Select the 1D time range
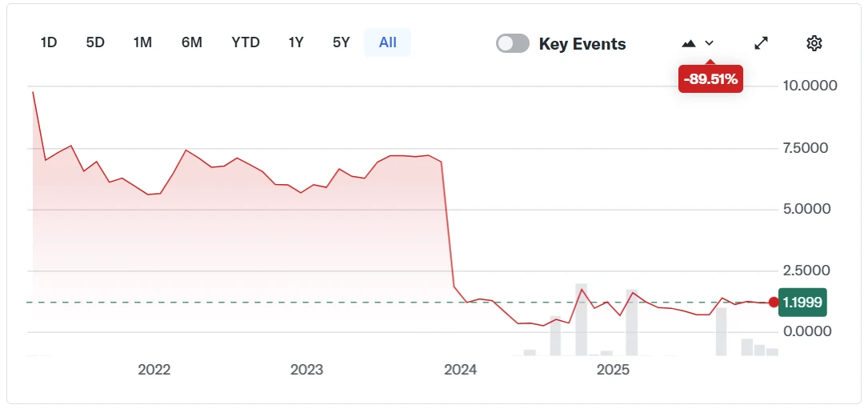This screenshot has width=868, height=409. pyautogui.click(x=49, y=42)
